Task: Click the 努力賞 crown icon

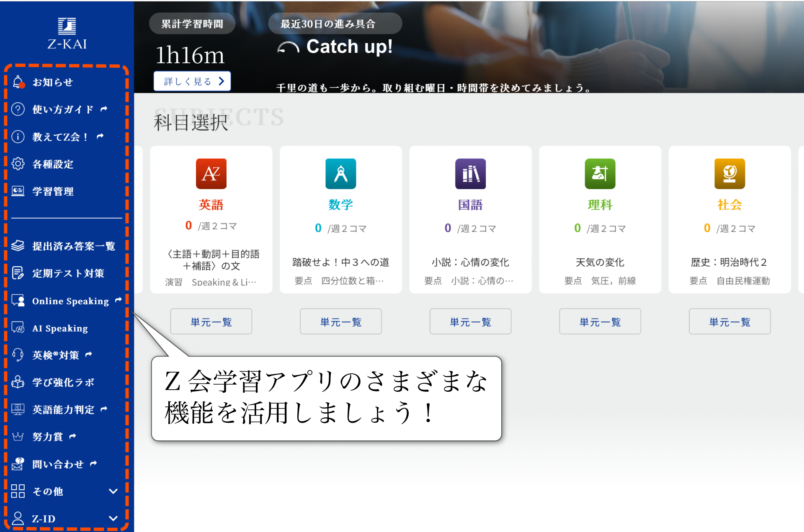Action: (x=18, y=437)
